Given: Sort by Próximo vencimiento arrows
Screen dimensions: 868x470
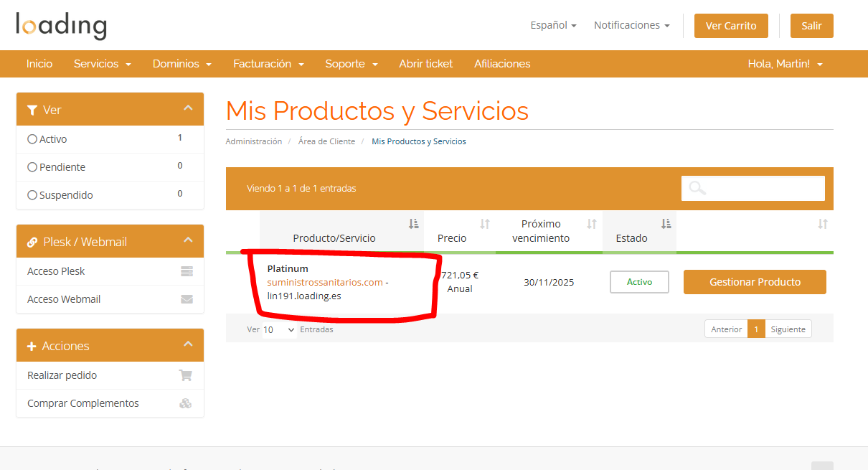Looking at the screenshot, I should (591, 224).
